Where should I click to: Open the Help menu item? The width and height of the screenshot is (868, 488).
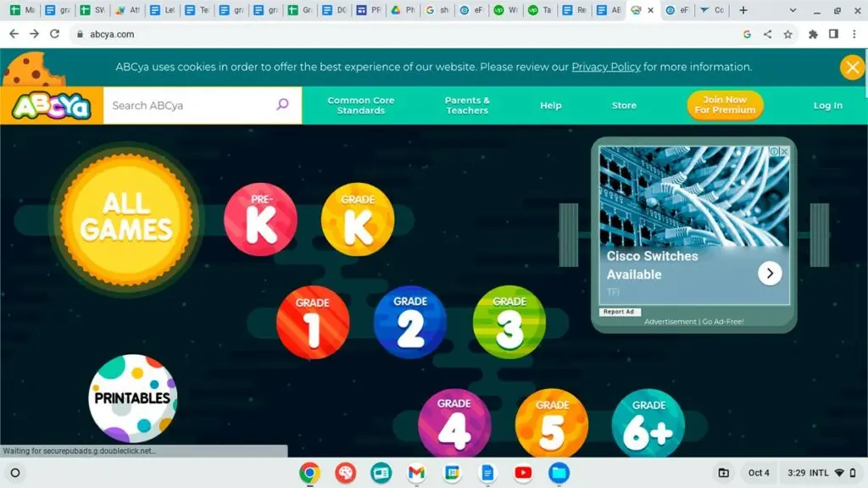[x=551, y=105]
